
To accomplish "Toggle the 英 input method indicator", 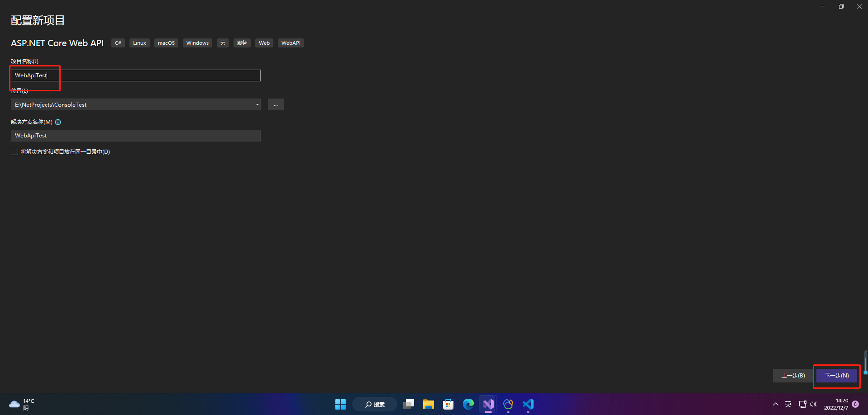I will pyautogui.click(x=788, y=404).
